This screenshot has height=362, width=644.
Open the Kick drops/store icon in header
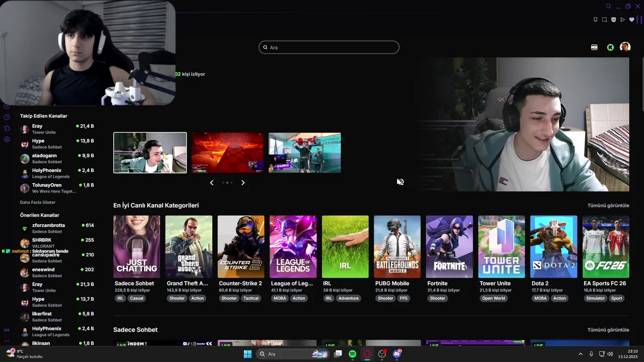click(x=594, y=47)
